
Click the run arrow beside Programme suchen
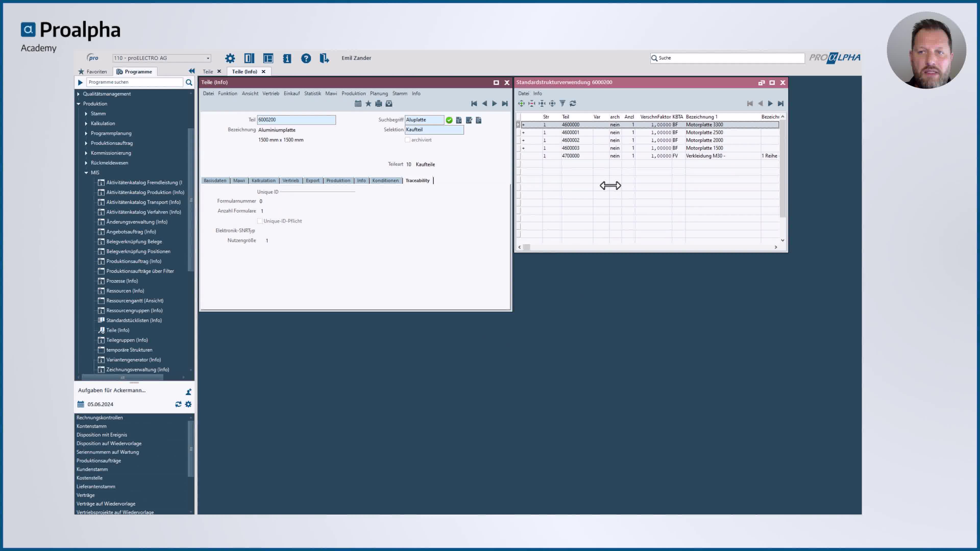pos(80,82)
